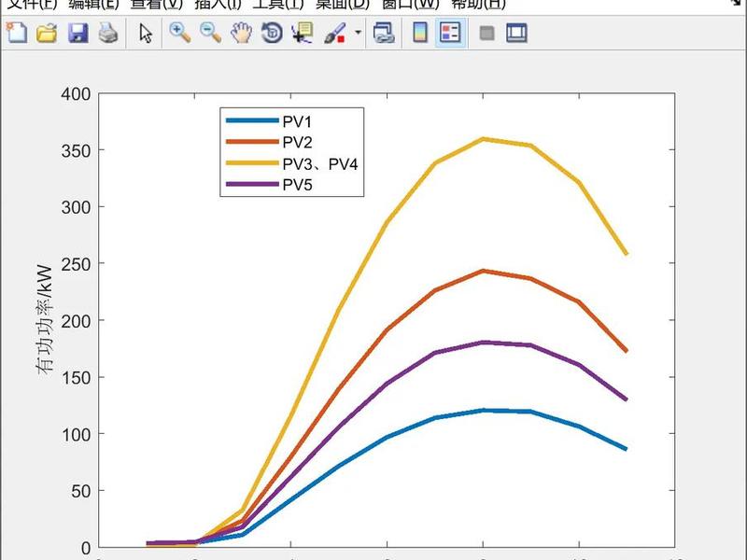Select the PV2 legend label
The width and height of the screenshot is (747, 560).
point(297,143)
